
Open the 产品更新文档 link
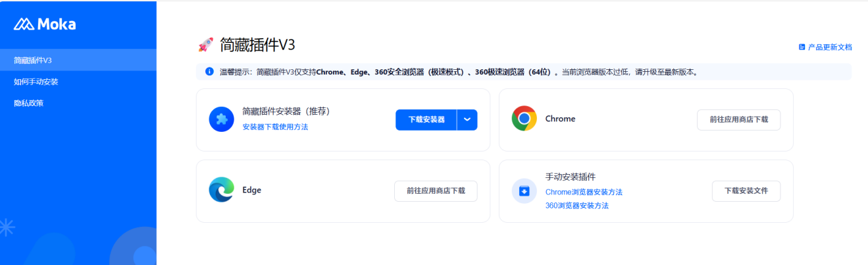point(829,47)
